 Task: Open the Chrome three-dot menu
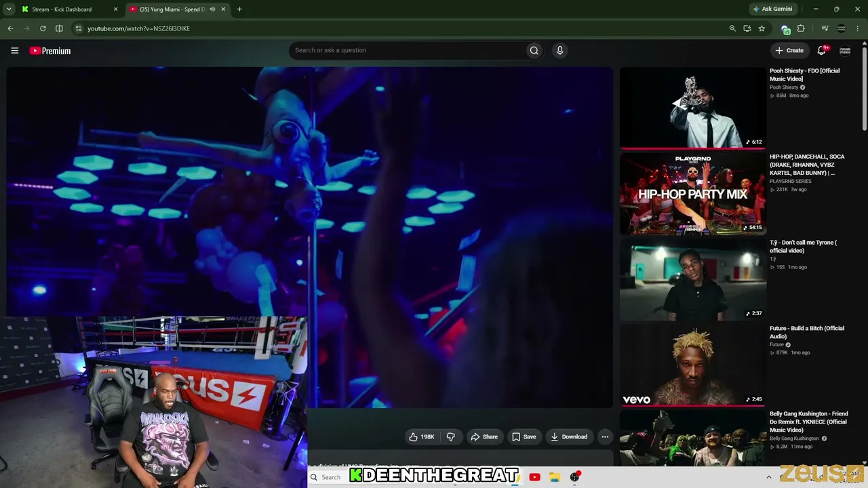[858, 28]
